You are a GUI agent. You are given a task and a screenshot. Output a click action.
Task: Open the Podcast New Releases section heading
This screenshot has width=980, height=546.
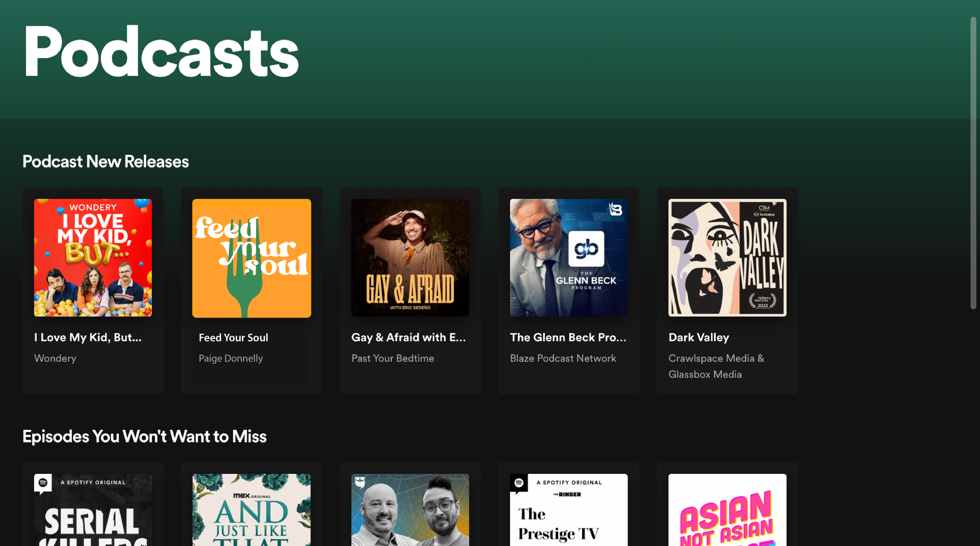coord(105,162)
